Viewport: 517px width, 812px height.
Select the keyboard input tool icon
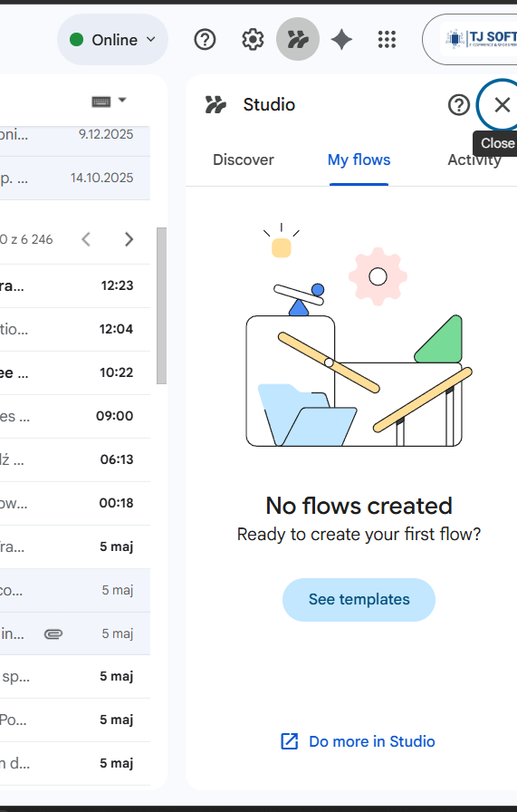(101, 101)
